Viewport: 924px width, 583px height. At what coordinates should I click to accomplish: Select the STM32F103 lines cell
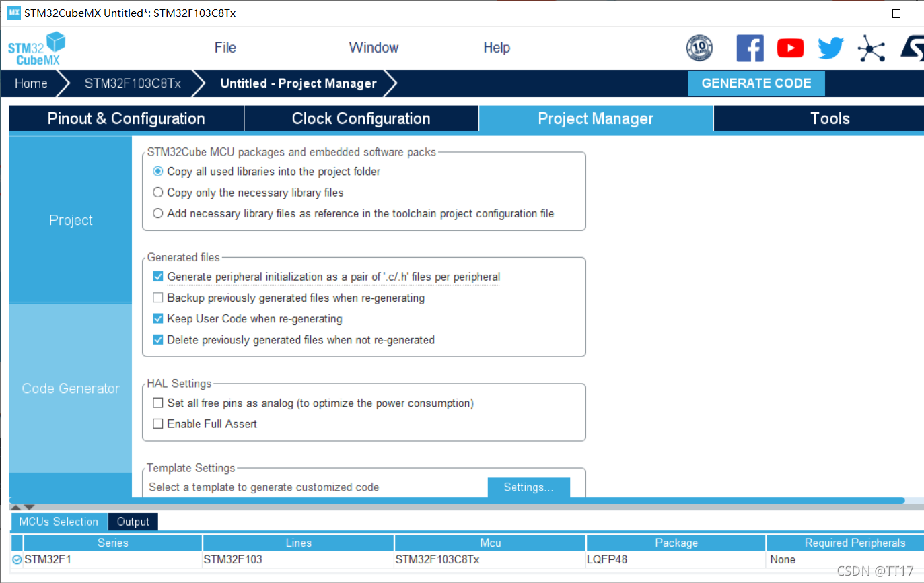(298, 559)
